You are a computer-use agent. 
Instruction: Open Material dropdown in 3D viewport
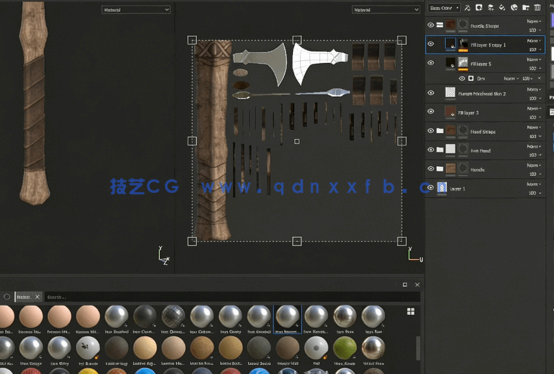point(136,10)
